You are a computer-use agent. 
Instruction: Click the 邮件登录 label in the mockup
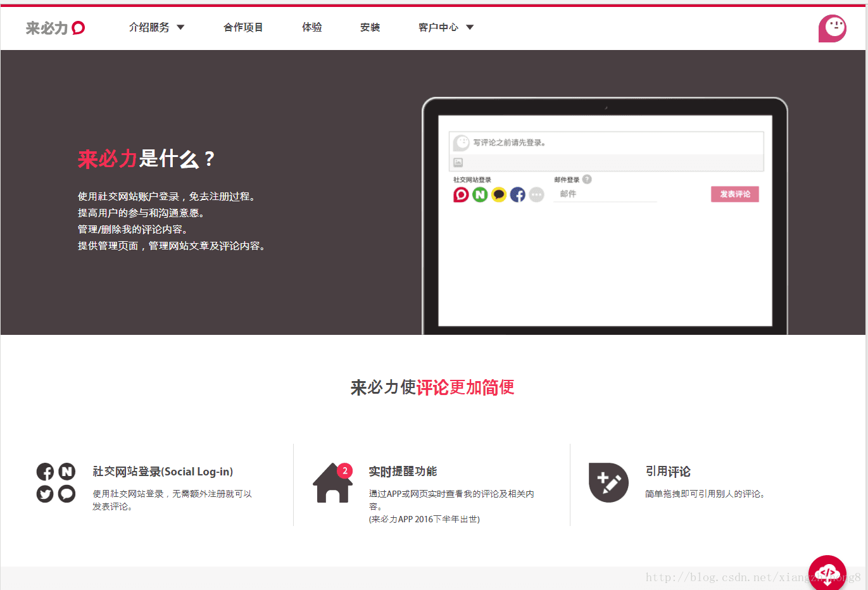tap(567, 180)
